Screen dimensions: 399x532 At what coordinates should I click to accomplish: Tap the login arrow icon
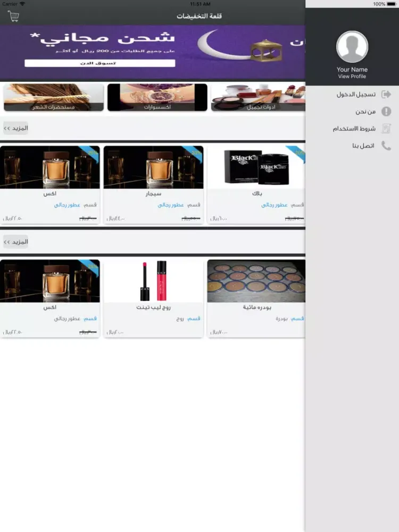[x=386, y=94]
